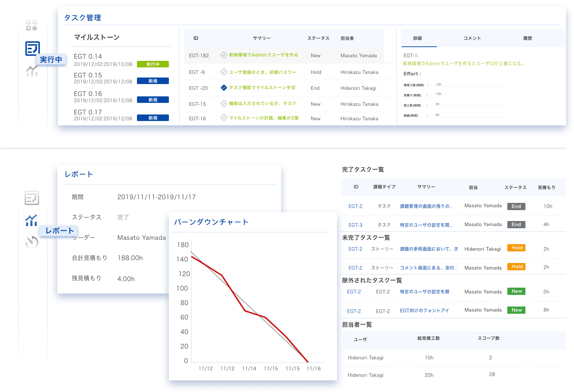Click New badge in 0h excluded row
The width and height of the screenshot is (574, 392).
coord(516,291)
